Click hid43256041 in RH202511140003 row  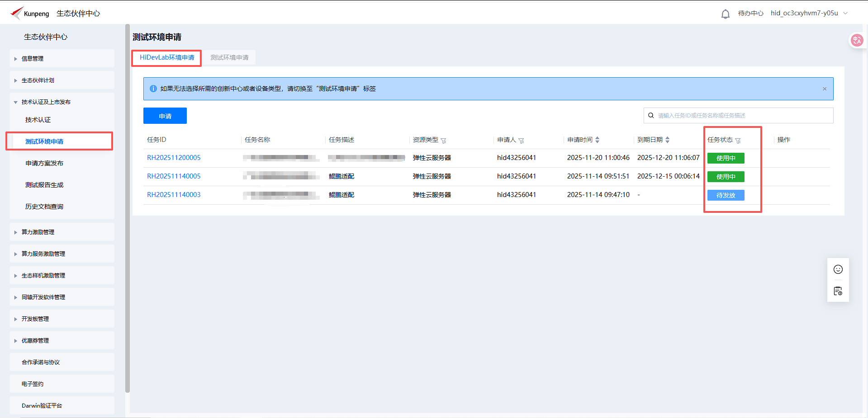pyautogui.click(x=517, y=195)
